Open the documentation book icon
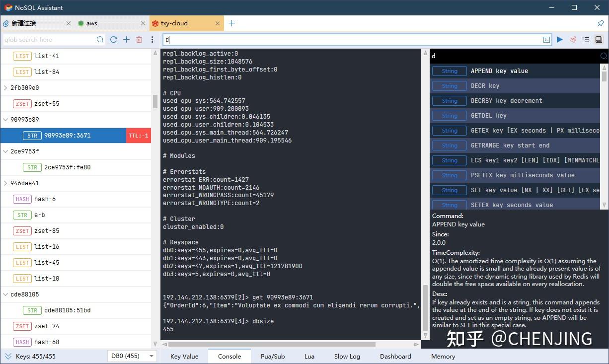The width and height of the screenshot is (609, 364). [x=599, y=39]
